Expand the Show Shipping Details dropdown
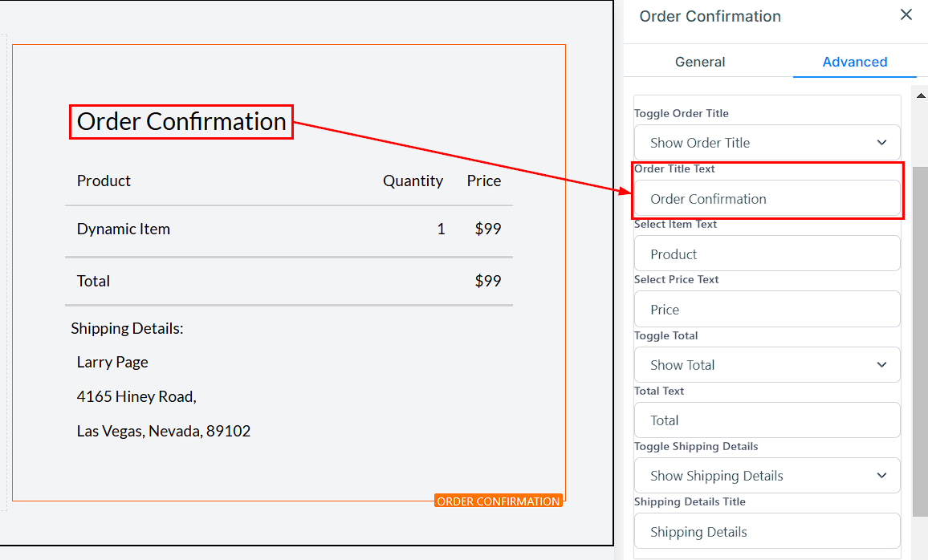 pyautogui.click(x=767, y=476)
